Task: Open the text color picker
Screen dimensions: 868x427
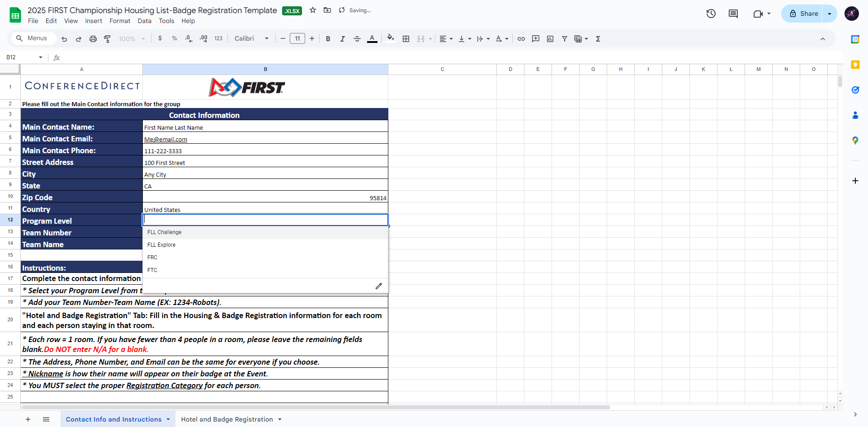Action: (x=372, y=39)
